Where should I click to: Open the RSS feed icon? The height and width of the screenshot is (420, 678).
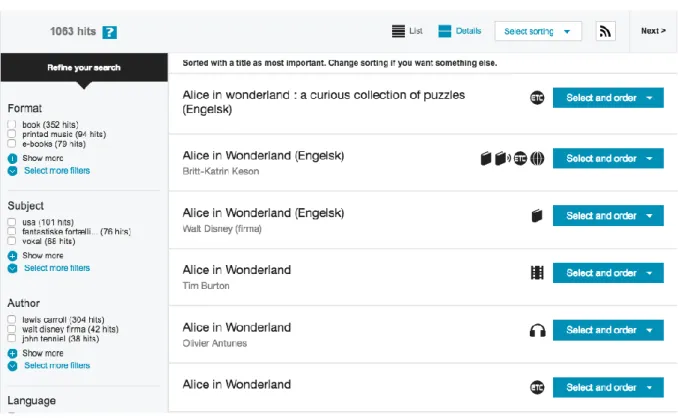(605, 31)
